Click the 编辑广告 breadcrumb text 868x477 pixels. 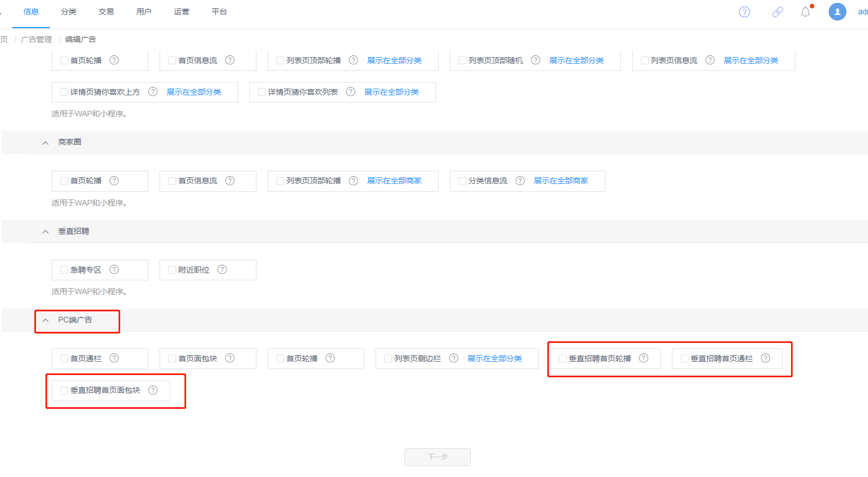coord(81,39)
